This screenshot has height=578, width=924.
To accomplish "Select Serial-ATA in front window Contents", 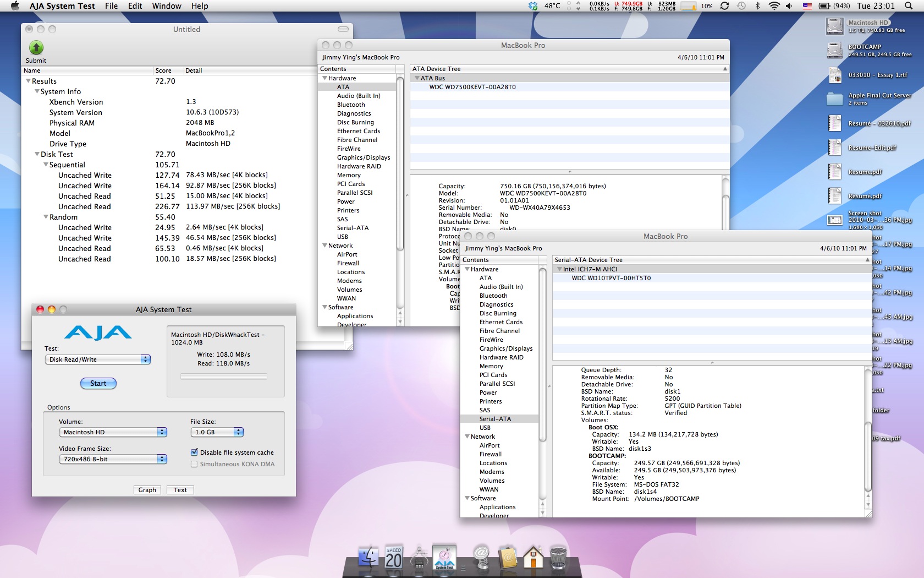I will (499, 419).
